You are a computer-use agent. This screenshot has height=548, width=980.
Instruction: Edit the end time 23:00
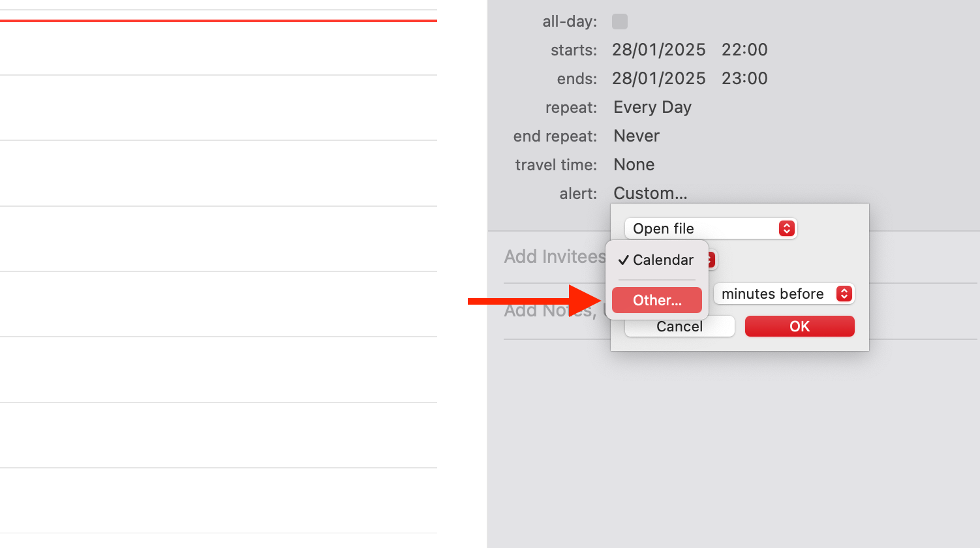pos(744,78)
